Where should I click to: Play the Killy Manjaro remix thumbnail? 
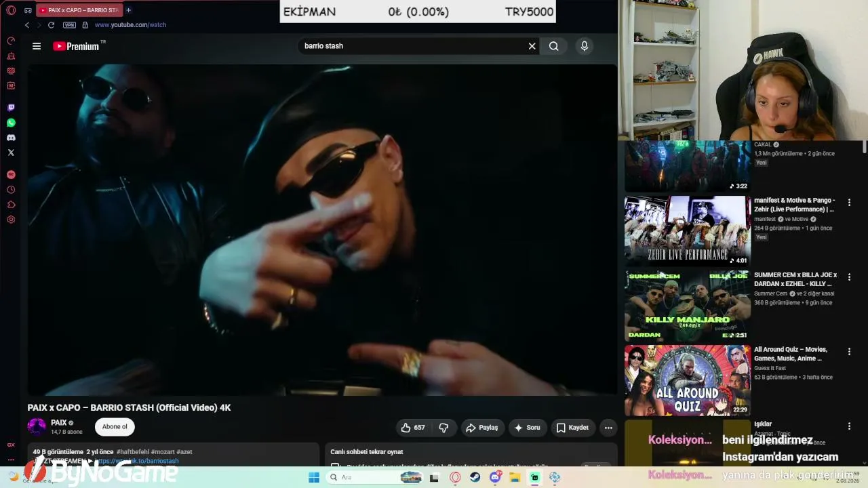688,306
